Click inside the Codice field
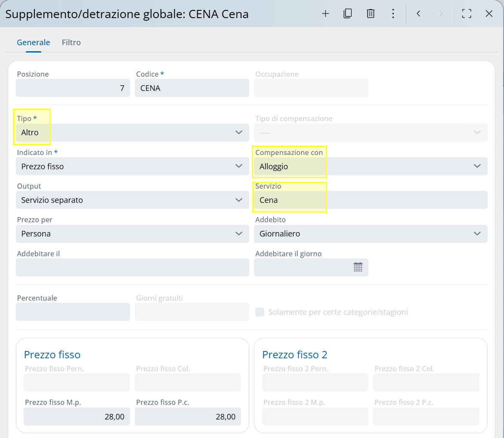Screen dimensions: 504x438 (192, 88)
